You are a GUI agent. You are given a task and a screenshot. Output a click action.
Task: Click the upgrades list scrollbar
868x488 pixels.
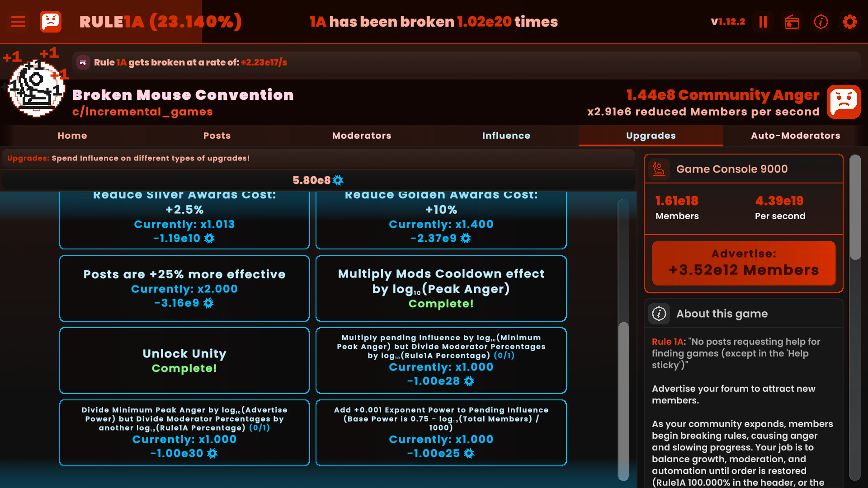point(623,400)
